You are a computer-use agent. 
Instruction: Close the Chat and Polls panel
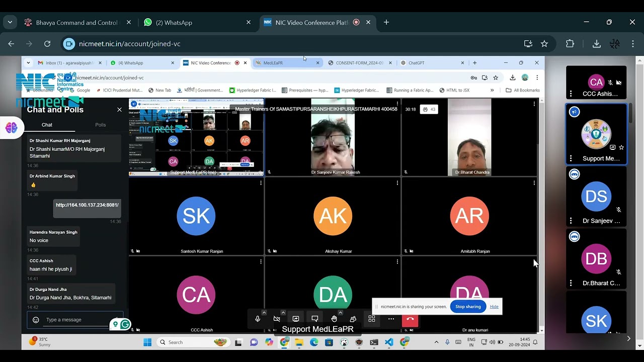click(x=119, y=110)
